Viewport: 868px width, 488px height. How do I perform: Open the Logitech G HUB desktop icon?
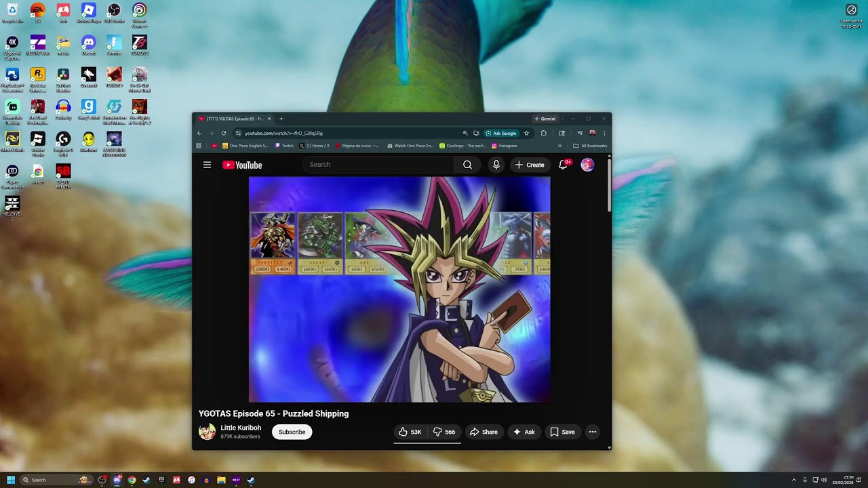point(63,144)
